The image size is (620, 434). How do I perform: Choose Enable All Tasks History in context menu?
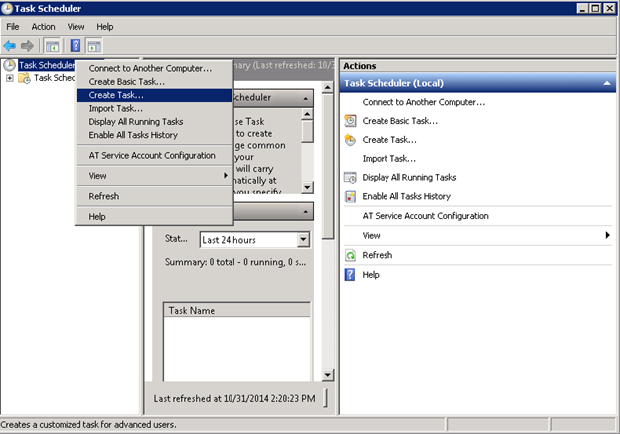pos(154,135)
